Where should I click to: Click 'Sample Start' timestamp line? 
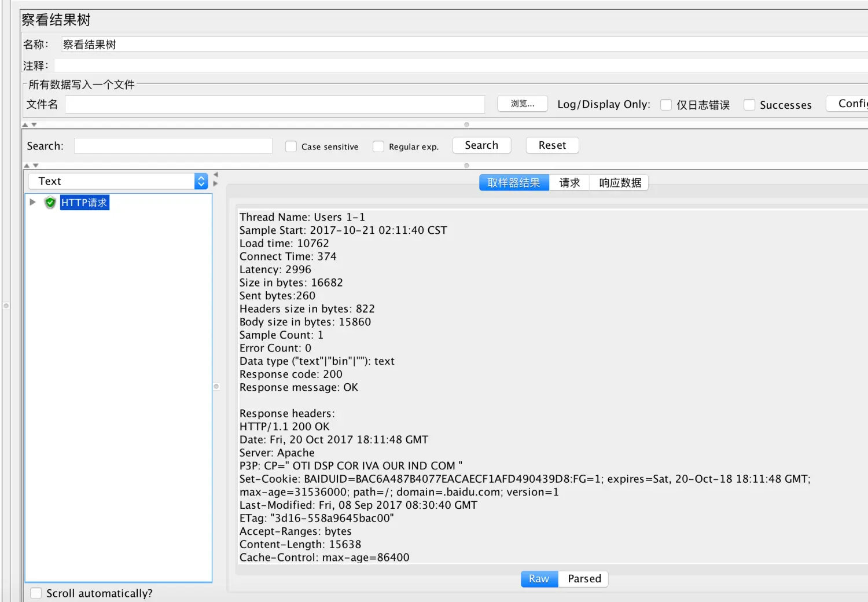pyautogui.click(x=343, y=230)
